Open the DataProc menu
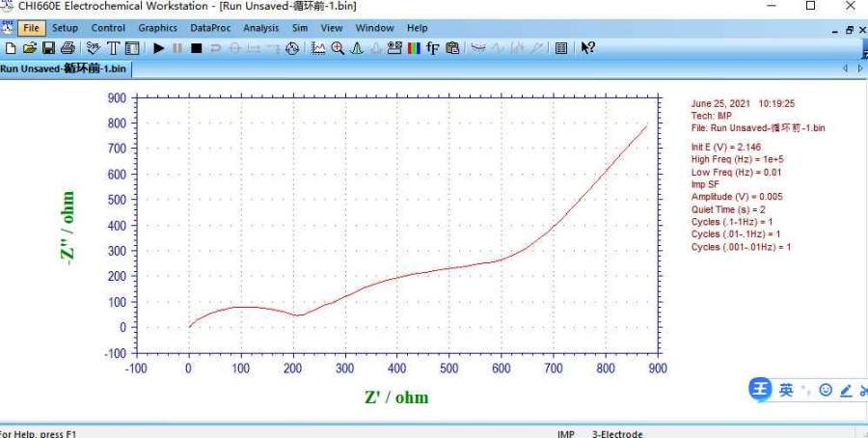868x438 pixels. pos(210,28)
